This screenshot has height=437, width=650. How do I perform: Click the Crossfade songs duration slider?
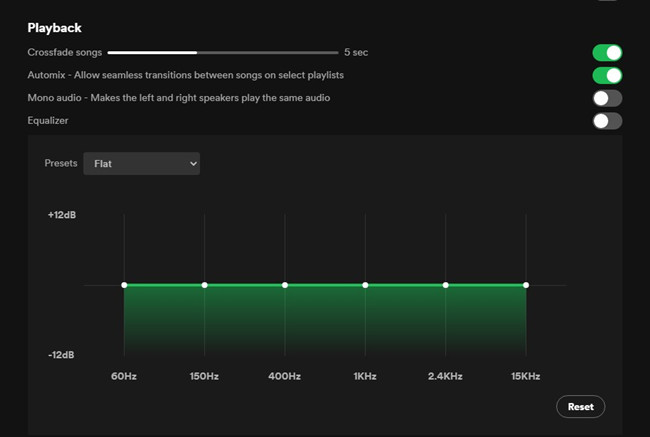click(x=223, y=53)
